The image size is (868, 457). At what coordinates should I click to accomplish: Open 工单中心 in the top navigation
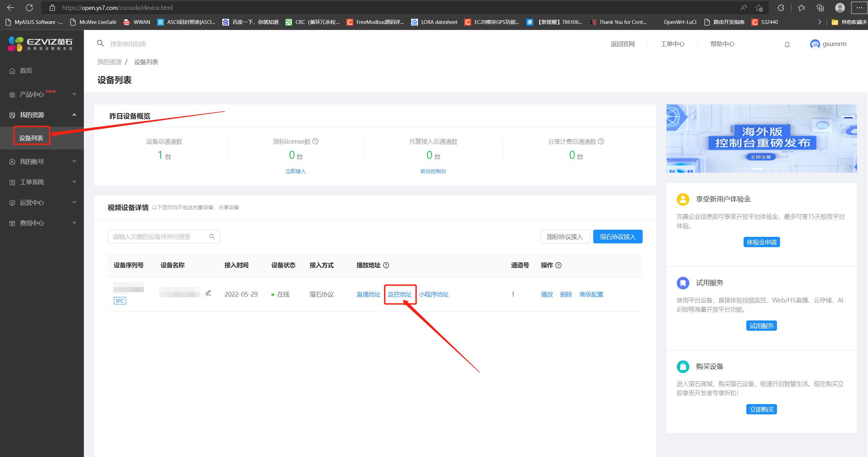(672, 44)
